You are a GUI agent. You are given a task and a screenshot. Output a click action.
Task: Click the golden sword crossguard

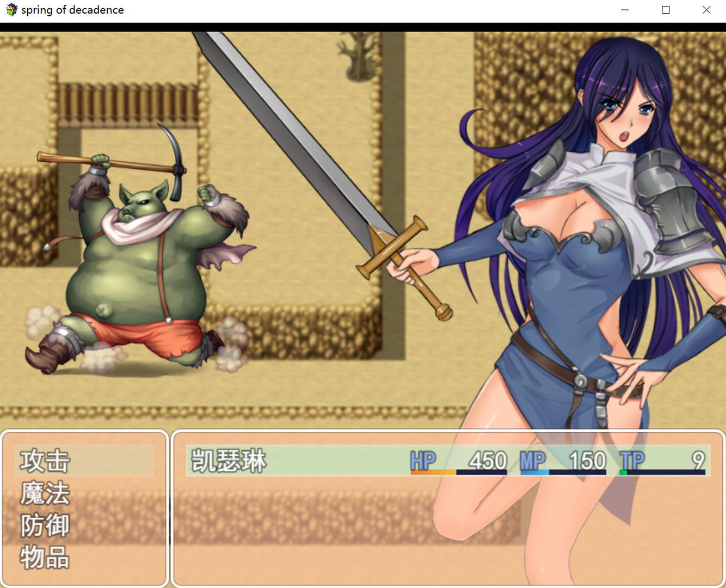(x=392, y=248)
